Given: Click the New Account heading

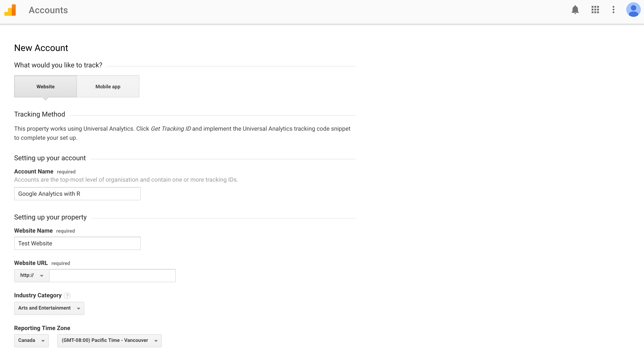Looking at the screenshot, I should point(41,48).
